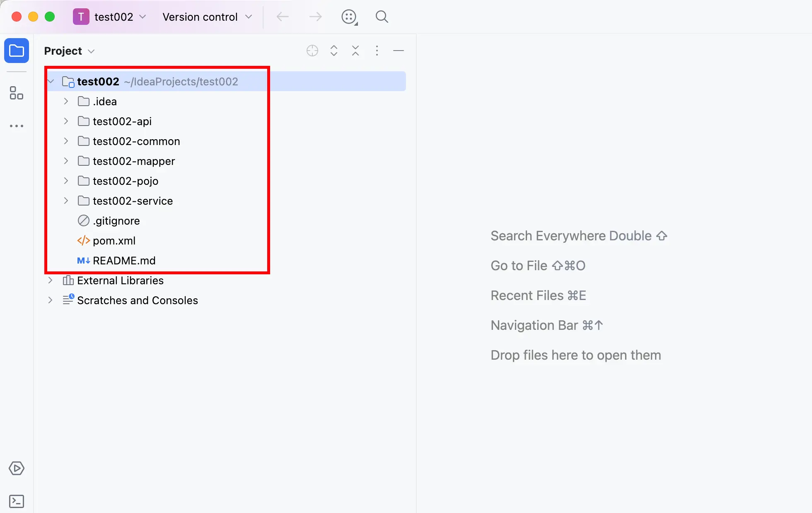Click Expand All in Project panel
Image resolution: width=812 pixels, height=513 pixels.
pos(334,51)
